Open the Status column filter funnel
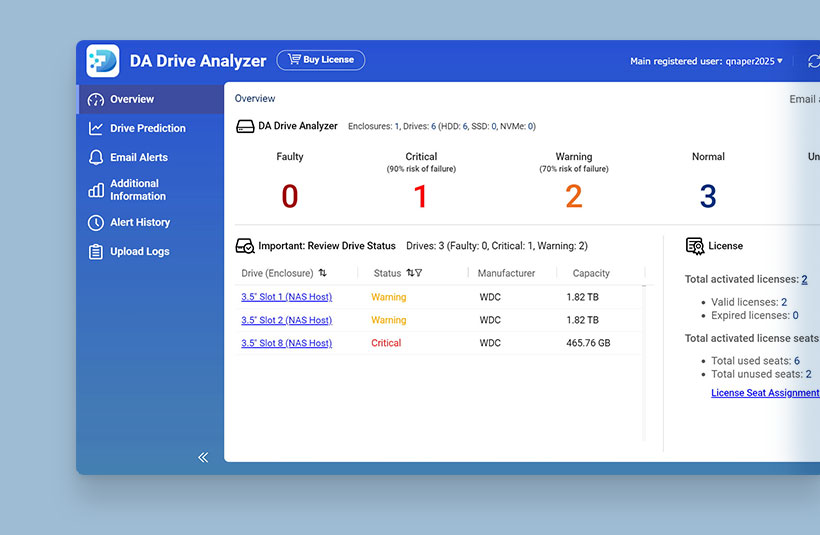 click(419, 273)
